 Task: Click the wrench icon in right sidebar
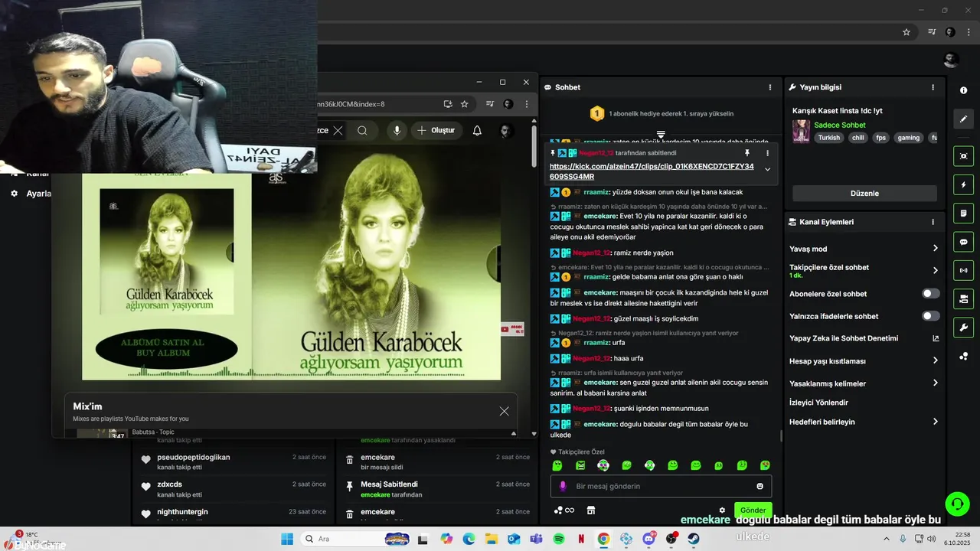coord(963,328)
